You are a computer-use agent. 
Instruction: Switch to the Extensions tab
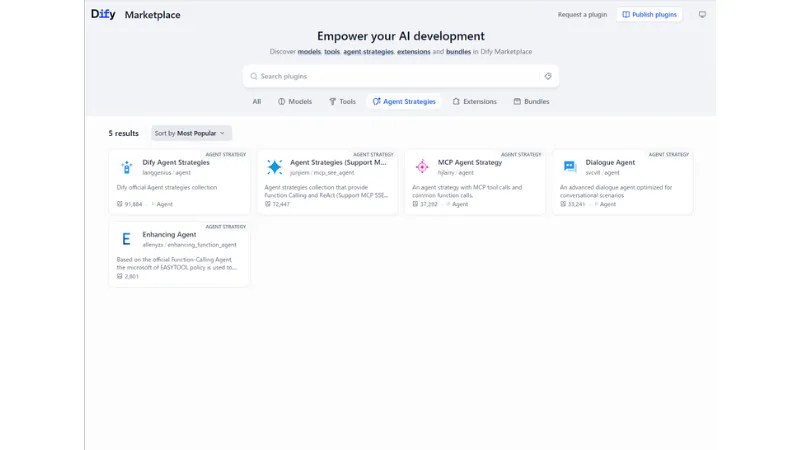[474, 102]
